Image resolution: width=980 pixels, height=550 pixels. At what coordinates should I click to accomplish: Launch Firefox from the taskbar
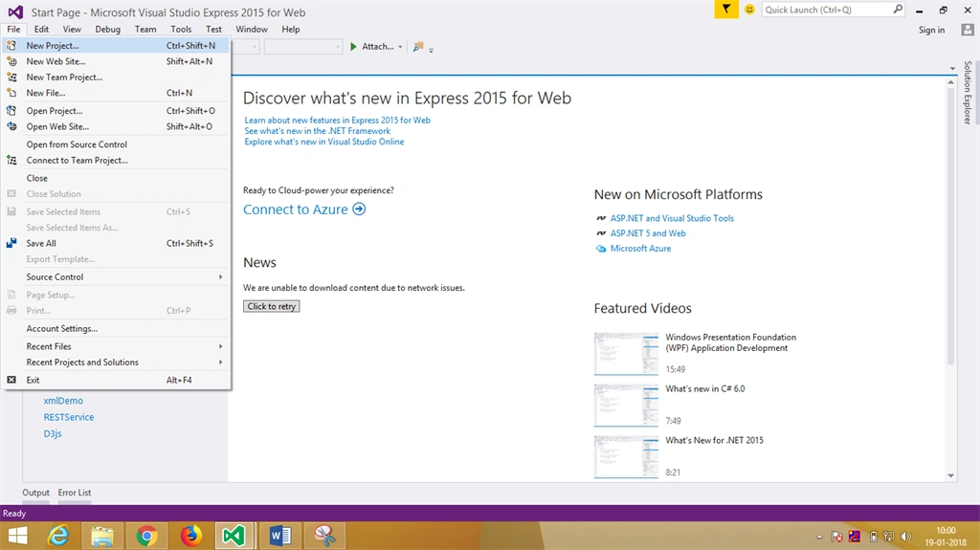(190, 536)
